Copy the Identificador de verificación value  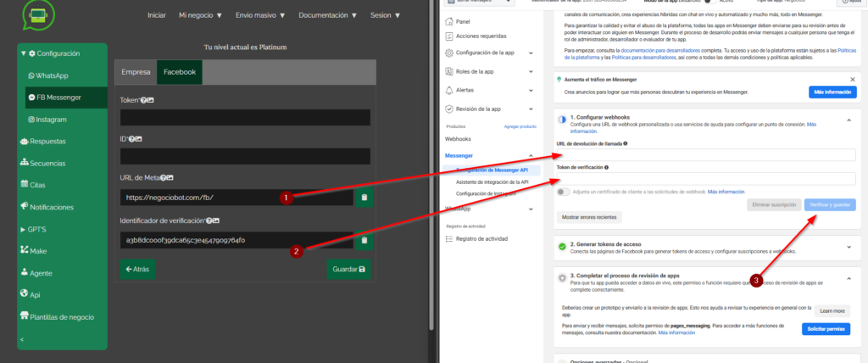[364, 241]
